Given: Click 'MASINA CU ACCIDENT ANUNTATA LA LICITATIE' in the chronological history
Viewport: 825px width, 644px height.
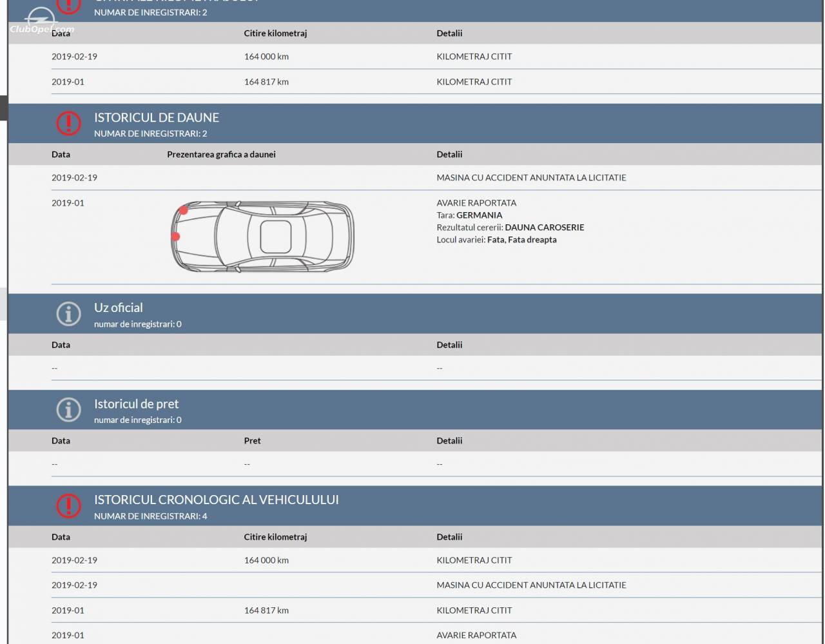Looking at the screenshot, I should click(532, 585).
